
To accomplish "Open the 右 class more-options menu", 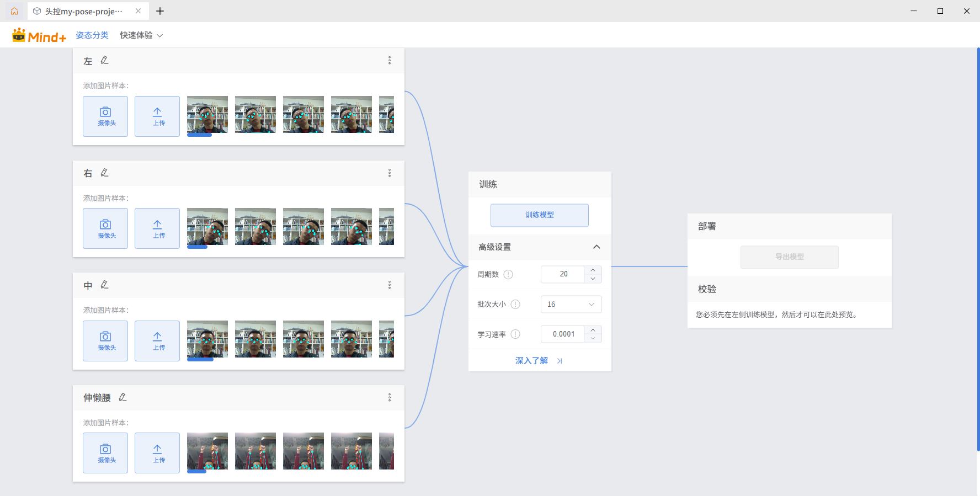I will pos(390,173).
